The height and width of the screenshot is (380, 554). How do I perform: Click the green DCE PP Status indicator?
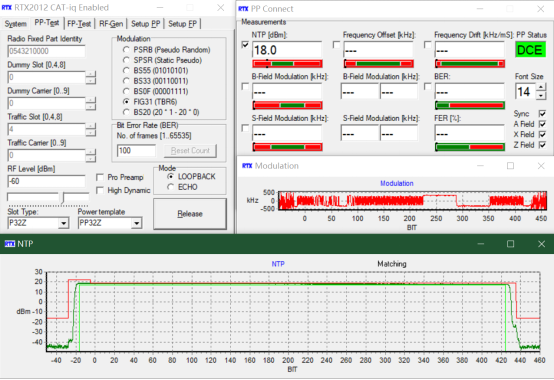point(530,50)
